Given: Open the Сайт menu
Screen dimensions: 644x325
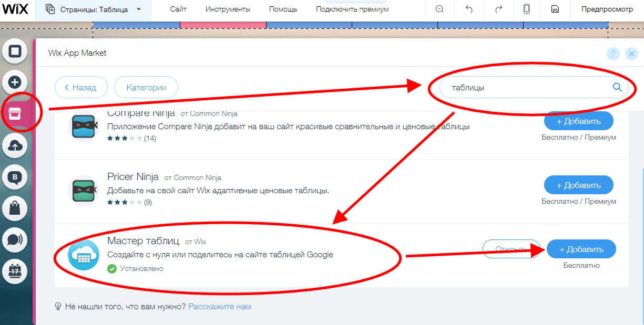Looking at the screenshot, I should click(179, 9).
